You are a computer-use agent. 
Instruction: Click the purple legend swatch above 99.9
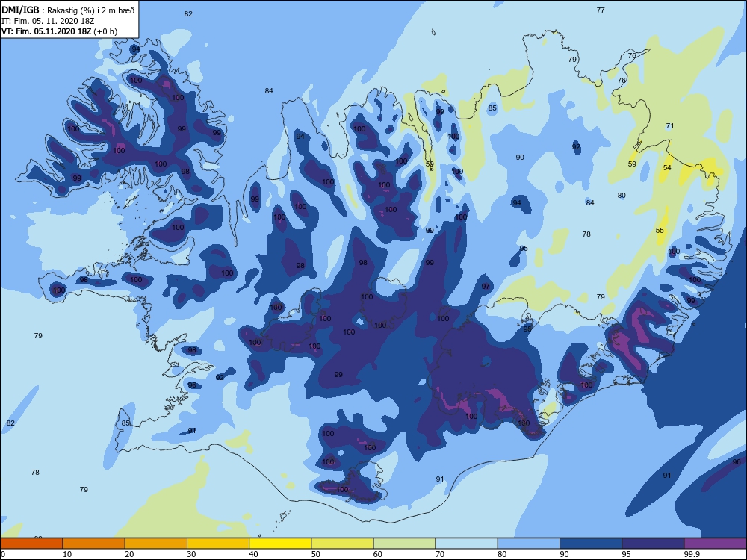[x=715, y=544]
